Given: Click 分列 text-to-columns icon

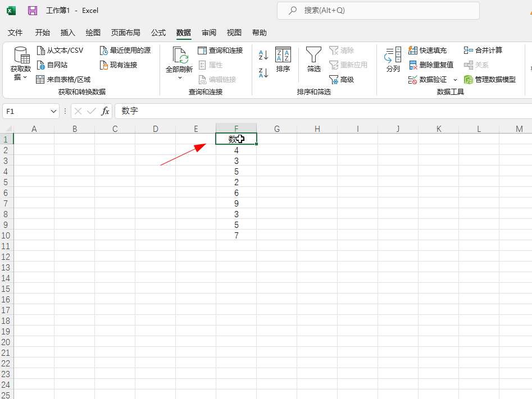Looking at the screenshot, I should click(x=393, y=59).
